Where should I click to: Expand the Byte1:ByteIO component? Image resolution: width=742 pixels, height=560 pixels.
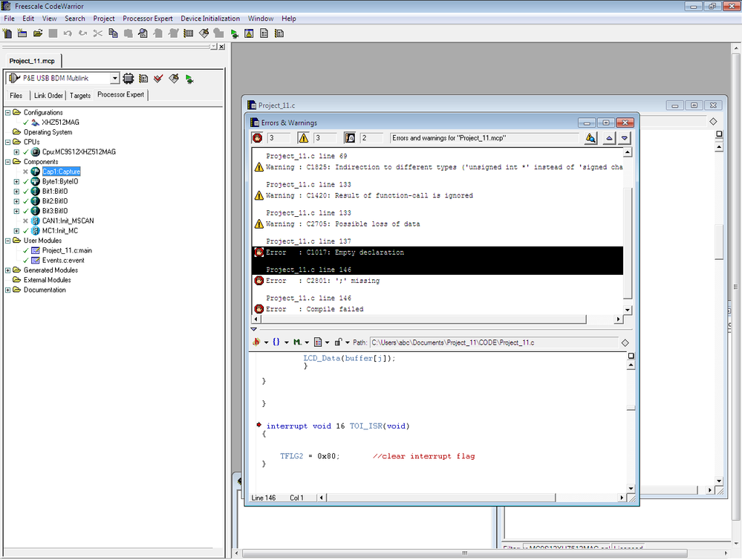(x=16, y=181)
